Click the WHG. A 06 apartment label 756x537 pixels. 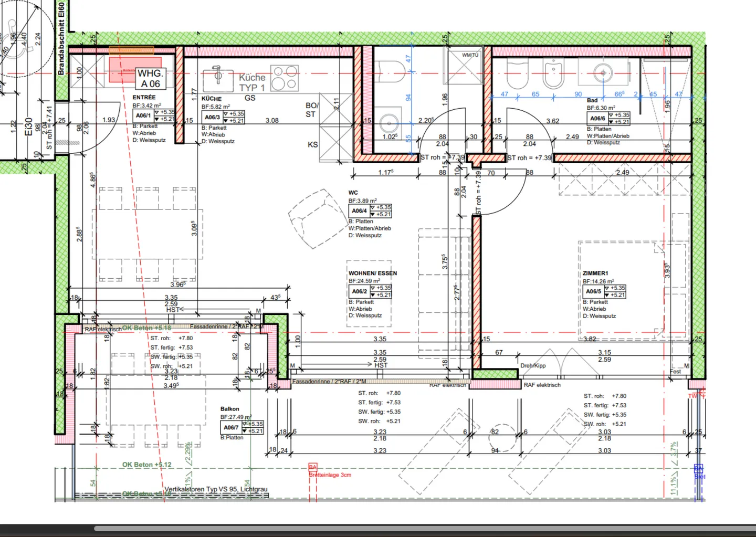[151, 79]
